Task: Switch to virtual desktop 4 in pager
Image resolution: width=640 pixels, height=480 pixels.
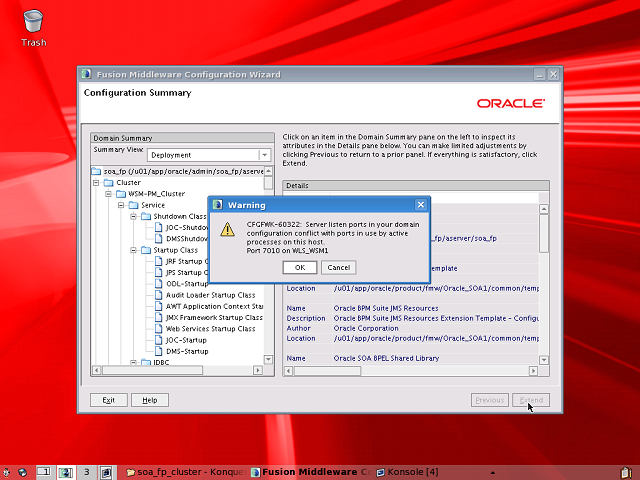Action: tap(107, 472)
